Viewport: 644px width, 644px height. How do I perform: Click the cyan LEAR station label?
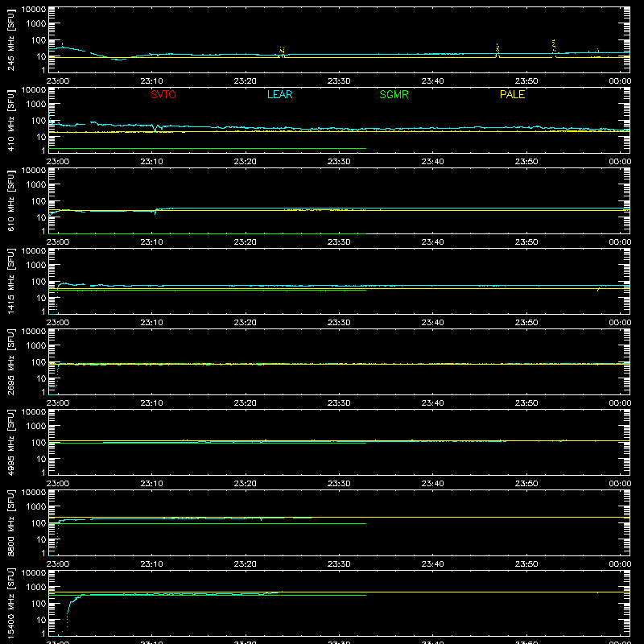click(279, 94)
